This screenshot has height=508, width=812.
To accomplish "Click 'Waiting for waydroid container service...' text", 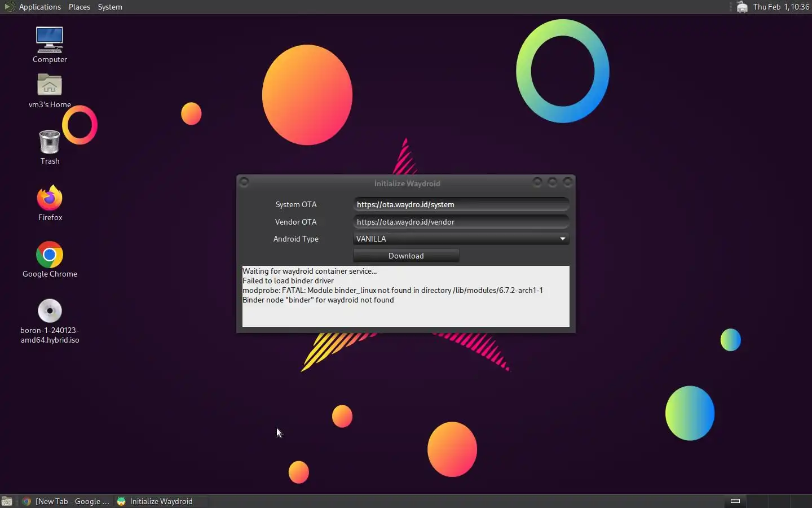I will click(x=310, y=271).
